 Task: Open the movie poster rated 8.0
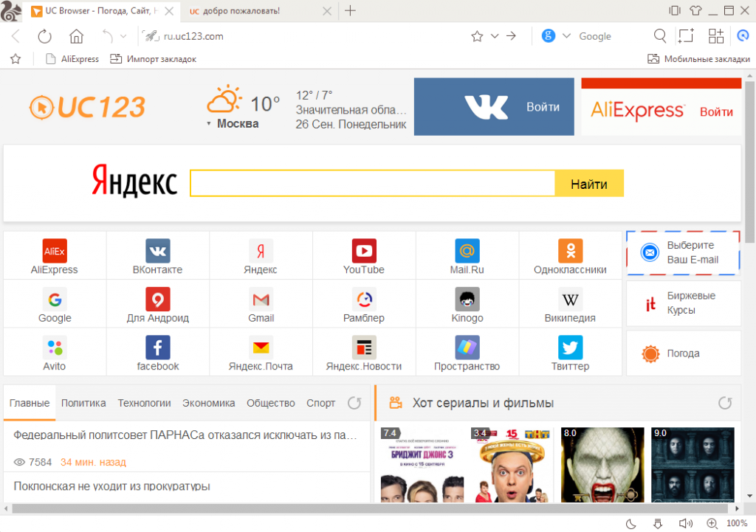(x=602, y=465)
